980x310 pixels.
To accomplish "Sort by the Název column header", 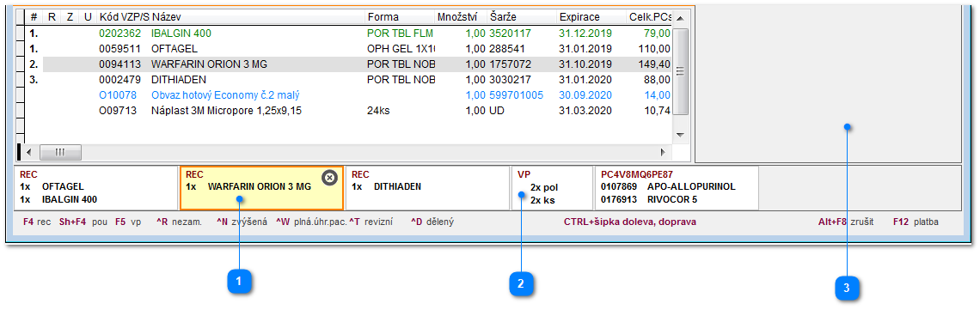I will [258, 17].
